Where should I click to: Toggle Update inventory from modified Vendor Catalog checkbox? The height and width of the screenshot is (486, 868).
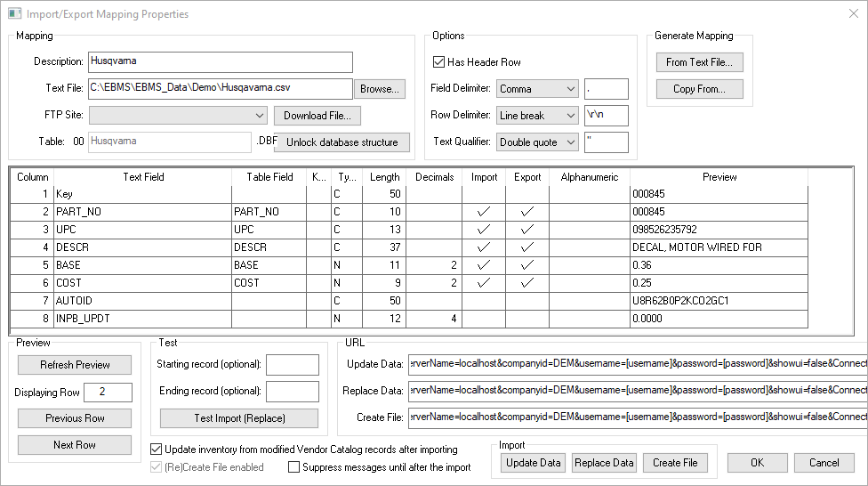(x=157, y=450)
